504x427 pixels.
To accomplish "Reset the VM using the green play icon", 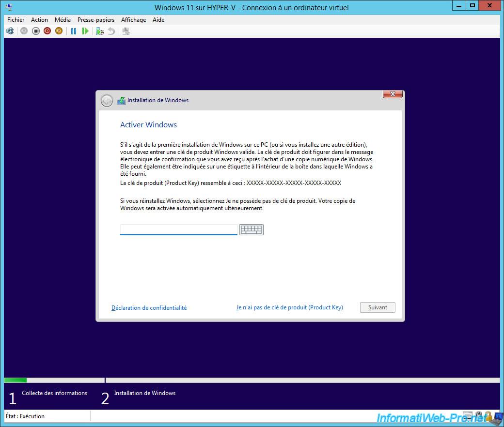I will tap(85, 31).
